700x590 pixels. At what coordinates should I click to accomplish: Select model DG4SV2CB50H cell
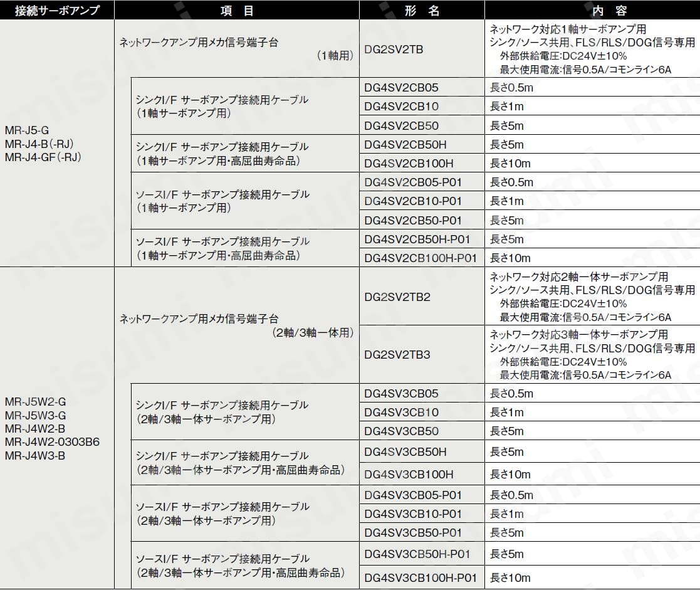click(x=422, y=145)
